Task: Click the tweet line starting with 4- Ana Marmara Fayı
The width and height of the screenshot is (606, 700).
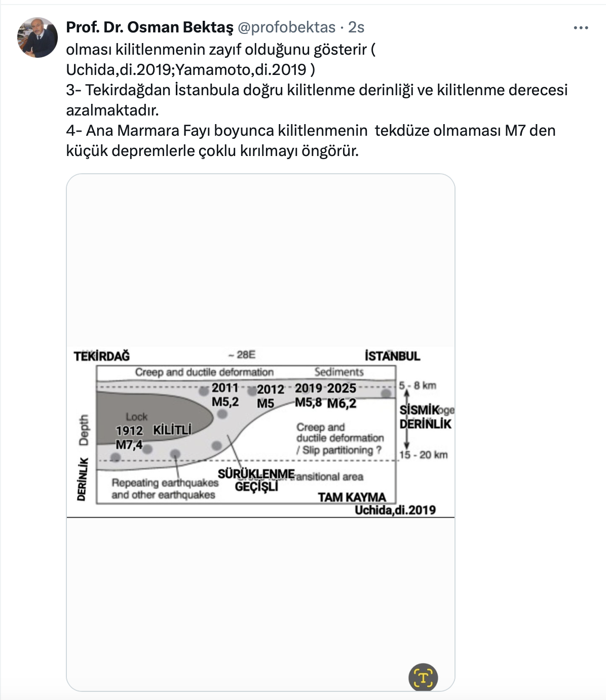Action: click(311, 131)
